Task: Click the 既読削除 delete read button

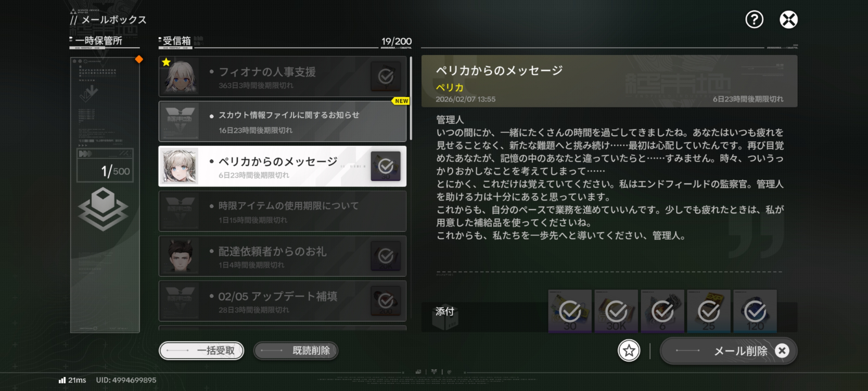Action: (296, 350)
